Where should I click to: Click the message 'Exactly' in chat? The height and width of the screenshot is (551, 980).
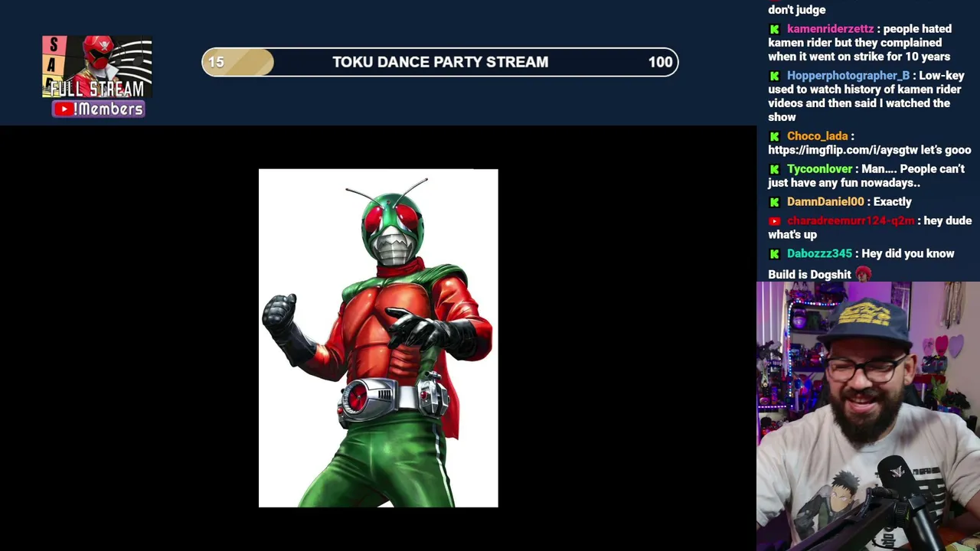tap(893, 202)
